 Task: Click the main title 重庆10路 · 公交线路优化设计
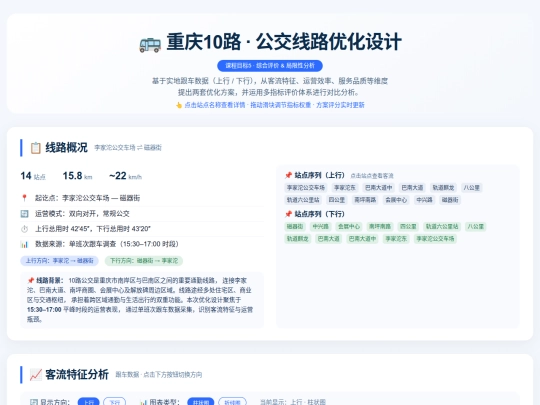coord(284,42)
